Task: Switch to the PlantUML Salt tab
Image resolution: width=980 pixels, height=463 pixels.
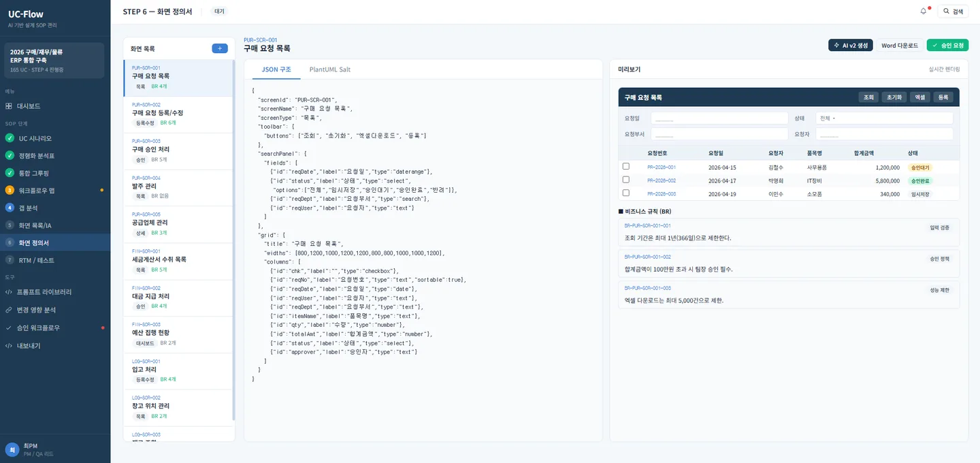Action: point(330,69)
